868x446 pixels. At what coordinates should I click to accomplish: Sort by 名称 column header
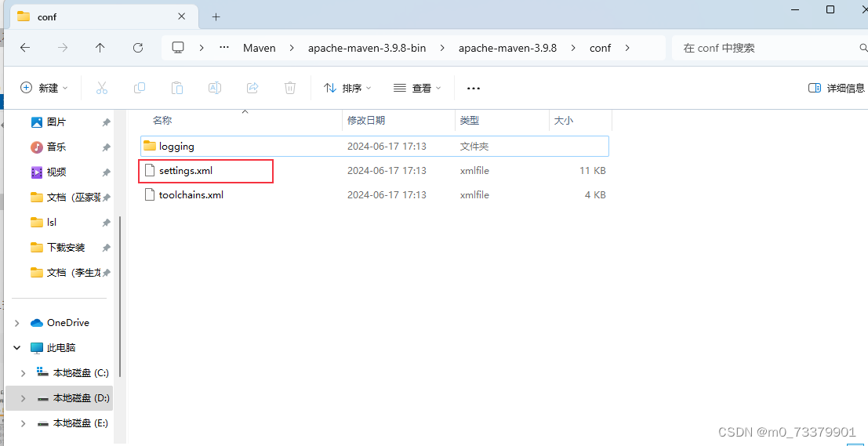coord(163,120)
